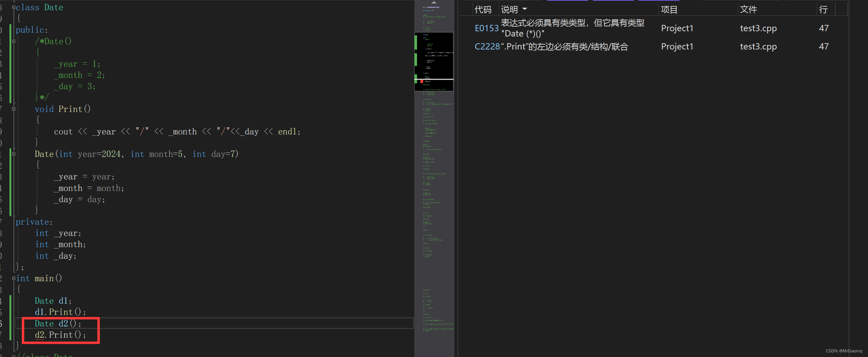Click the "d1.Print();" statement
The height and width of the screenshot is (357, 868).
click(60, 312)
